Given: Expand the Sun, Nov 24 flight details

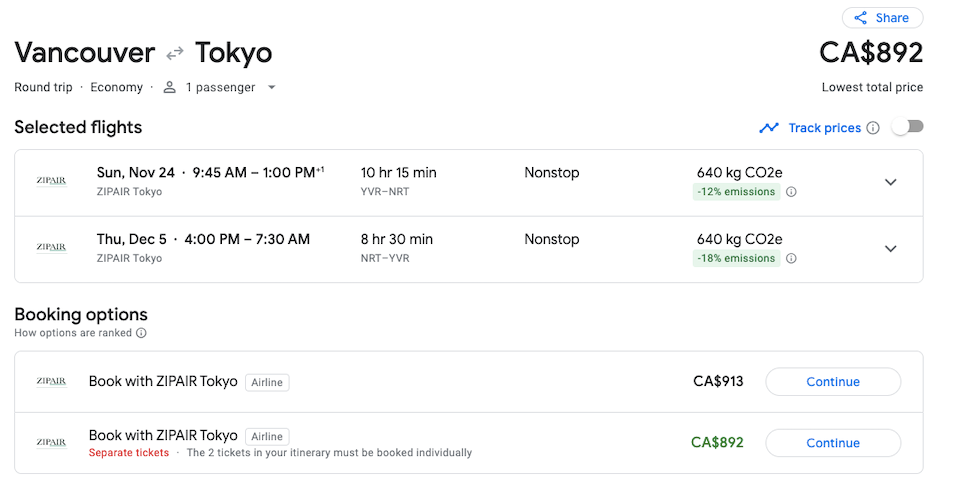Looking at the screenshot, I should tap(891, 182).
